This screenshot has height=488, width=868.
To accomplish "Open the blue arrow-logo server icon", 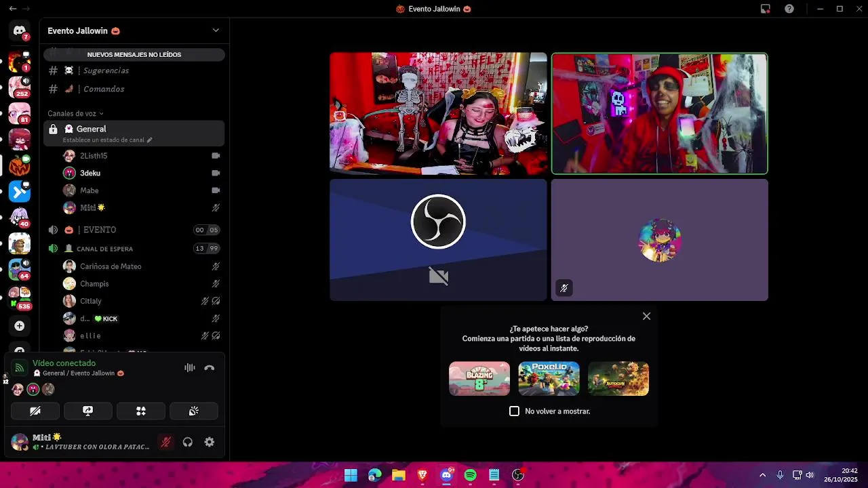I will point(19,192).
